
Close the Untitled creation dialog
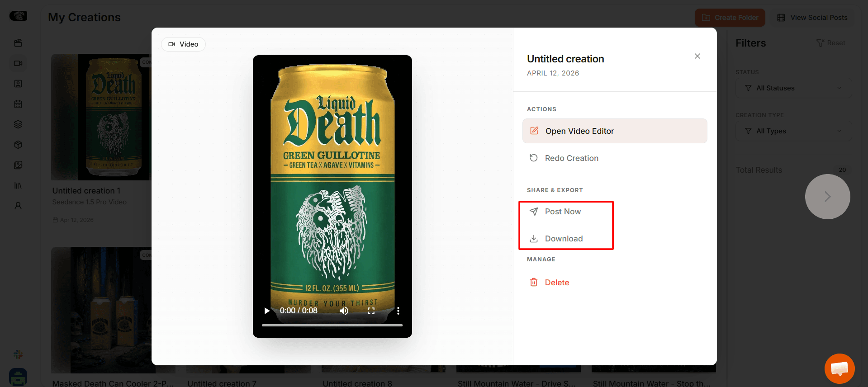point(697,56)
